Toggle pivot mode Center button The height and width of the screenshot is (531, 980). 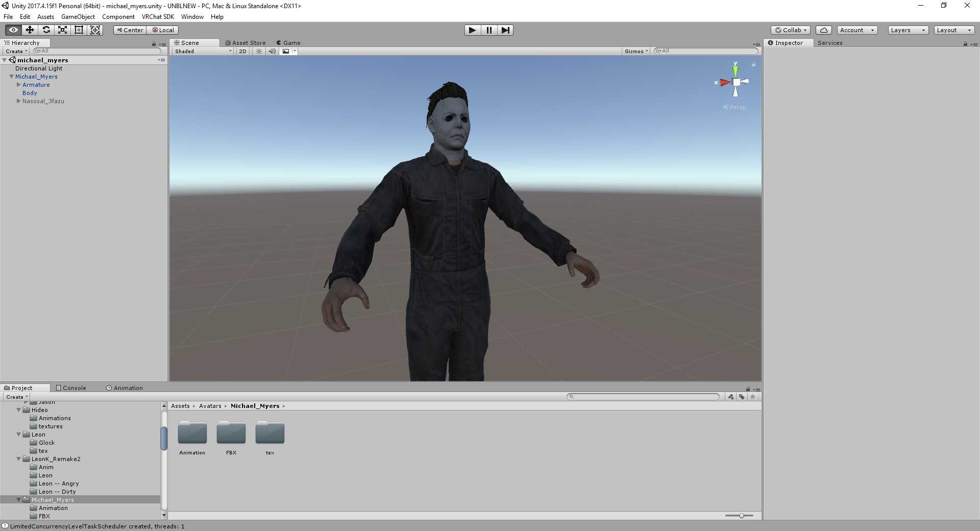coord(130,30)
